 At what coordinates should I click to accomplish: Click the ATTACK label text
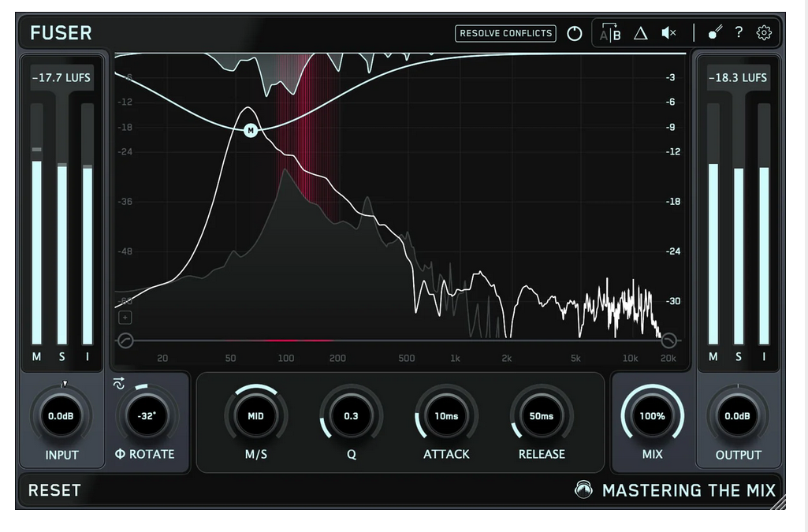pyautogui.click(x=446, y=454)
